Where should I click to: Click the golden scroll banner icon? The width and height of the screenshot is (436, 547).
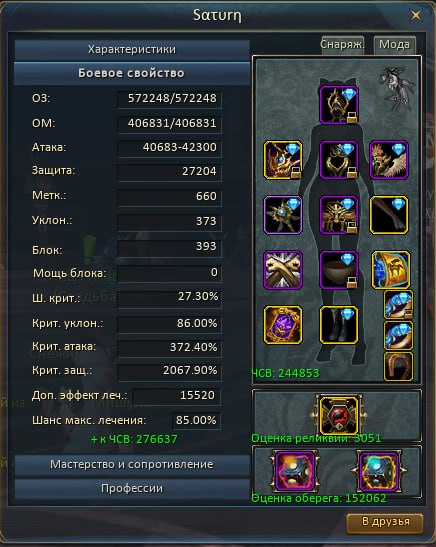pos(391,270)
